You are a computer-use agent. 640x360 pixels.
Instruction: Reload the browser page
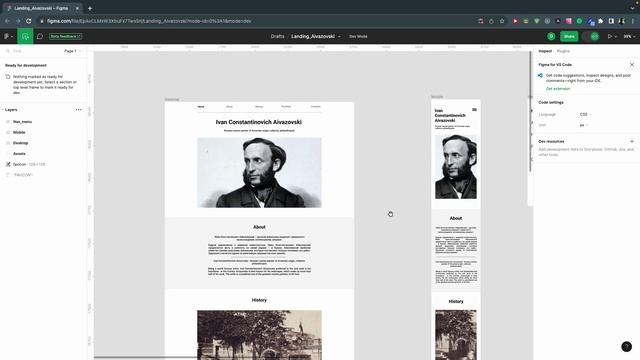(29, 21)
